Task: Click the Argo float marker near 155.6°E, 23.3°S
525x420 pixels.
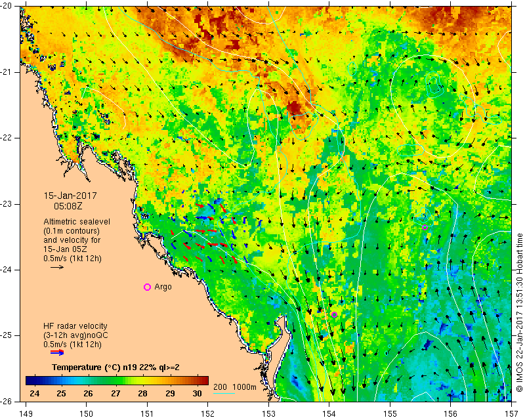Action: 425,228
